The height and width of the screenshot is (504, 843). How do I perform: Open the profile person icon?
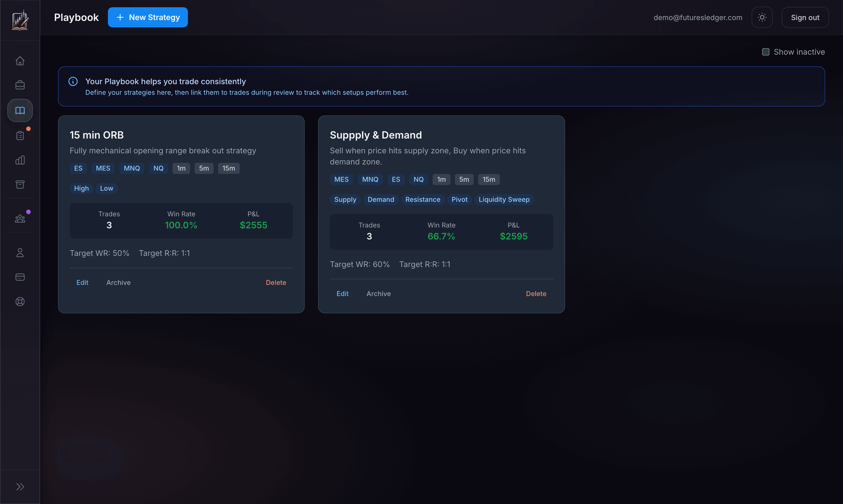tap(20, 252)
